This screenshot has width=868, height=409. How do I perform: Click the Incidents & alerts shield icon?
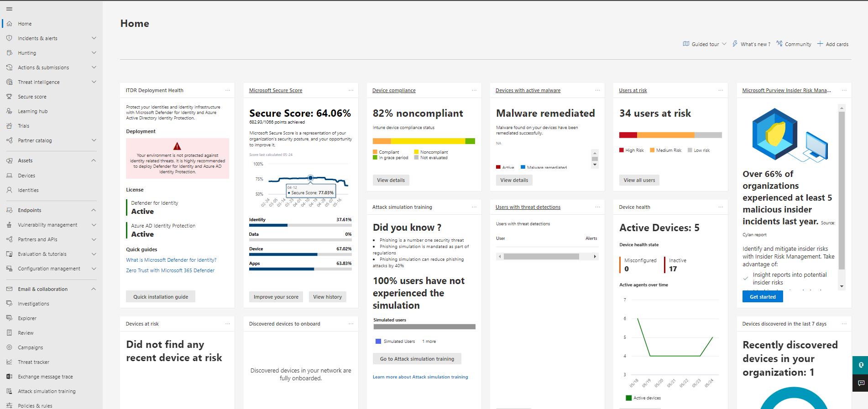pos(9,38)
